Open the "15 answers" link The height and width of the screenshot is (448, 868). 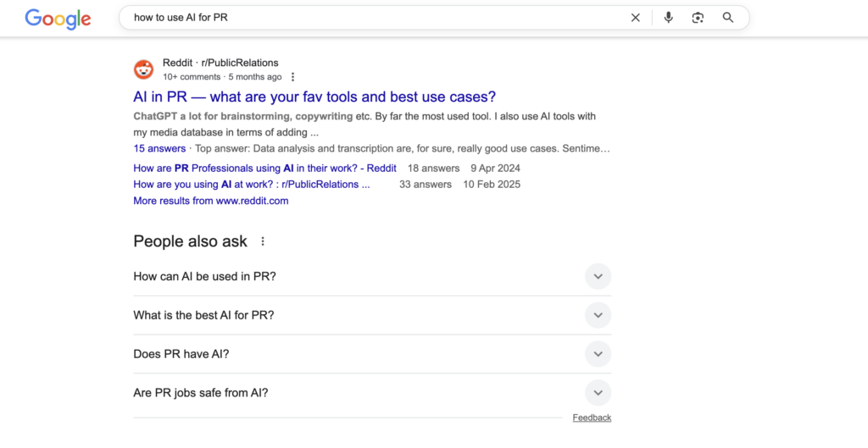click(x=159, y=148)
